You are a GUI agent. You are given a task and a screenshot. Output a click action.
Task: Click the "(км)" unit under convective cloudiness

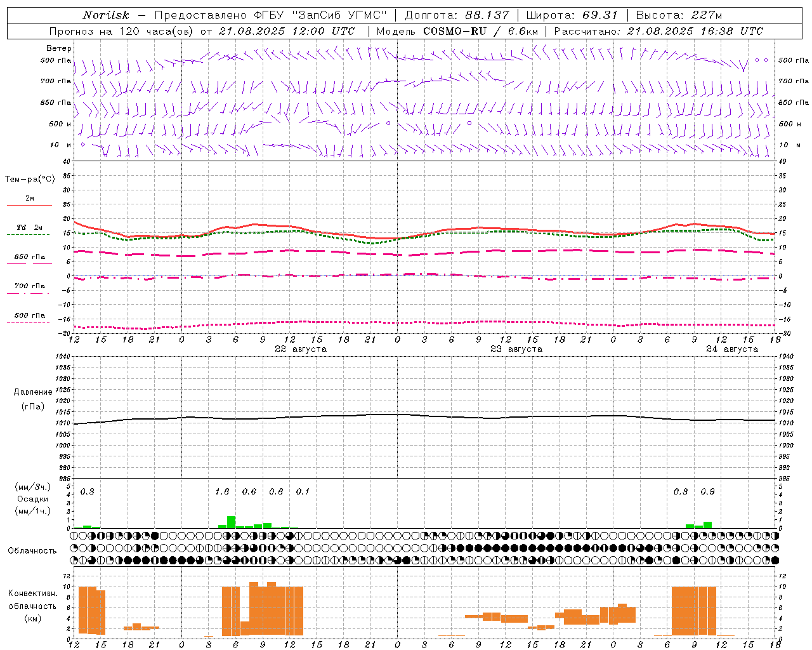32,618
